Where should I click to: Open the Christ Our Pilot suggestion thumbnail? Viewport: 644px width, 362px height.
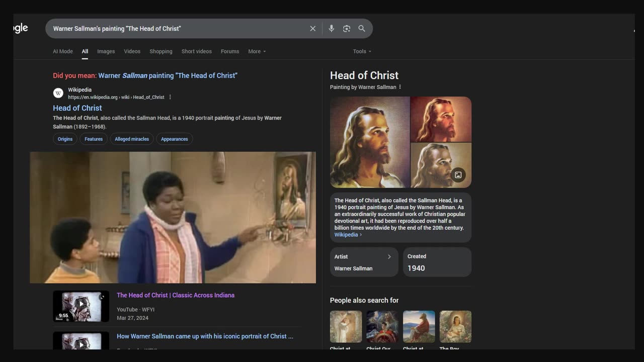382,327
